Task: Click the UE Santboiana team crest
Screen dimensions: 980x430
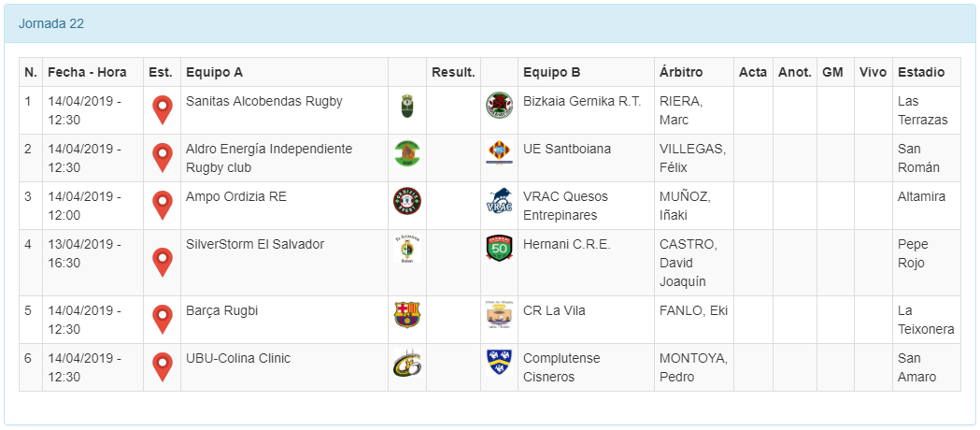Action: pos(499,153)
